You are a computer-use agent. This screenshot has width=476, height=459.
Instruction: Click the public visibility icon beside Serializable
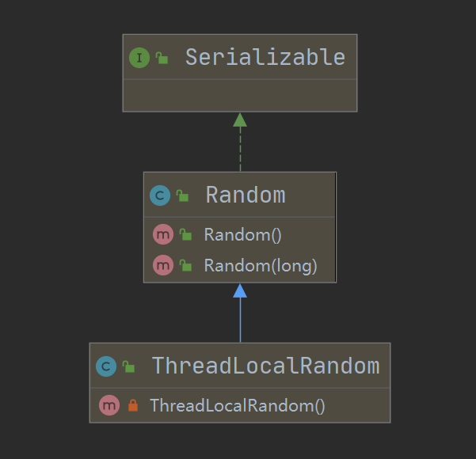[162, 58]
